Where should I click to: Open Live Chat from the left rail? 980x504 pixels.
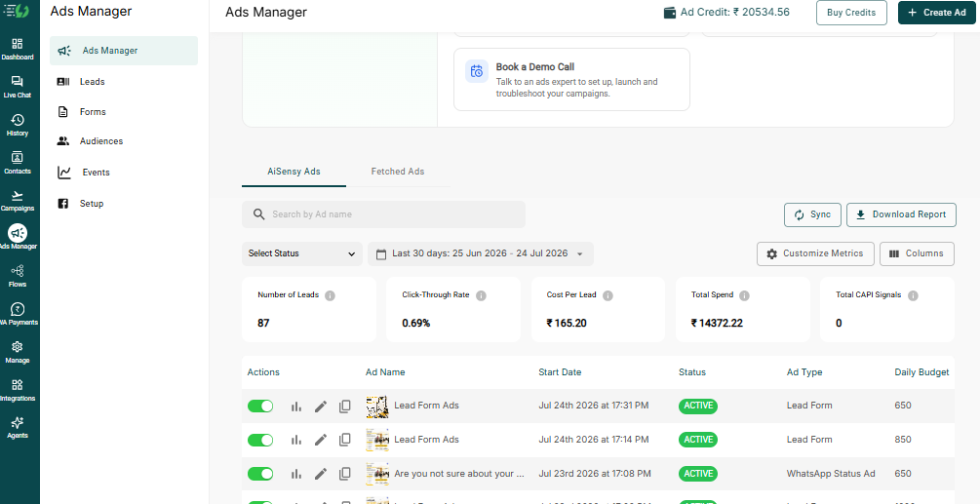click(x=18, y=87)
